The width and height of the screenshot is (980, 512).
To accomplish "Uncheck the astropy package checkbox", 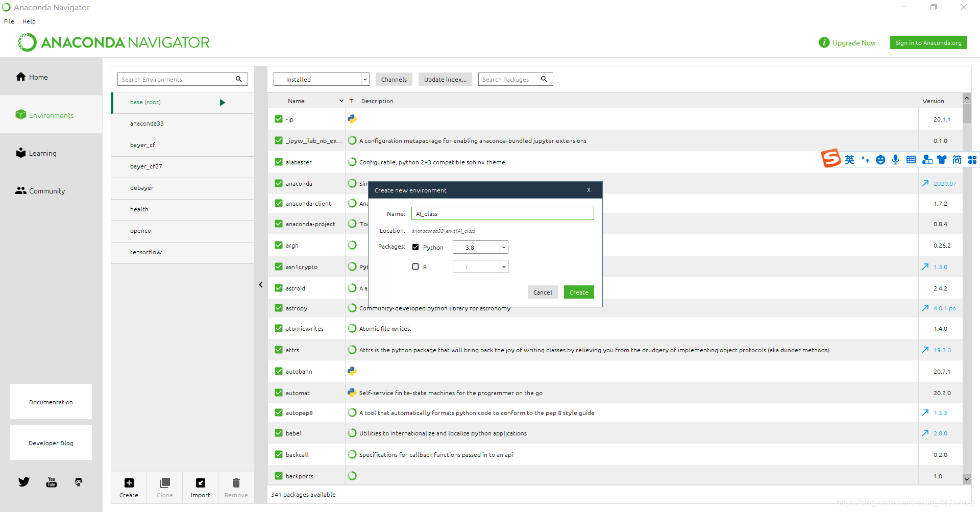I will coord(279,308).
